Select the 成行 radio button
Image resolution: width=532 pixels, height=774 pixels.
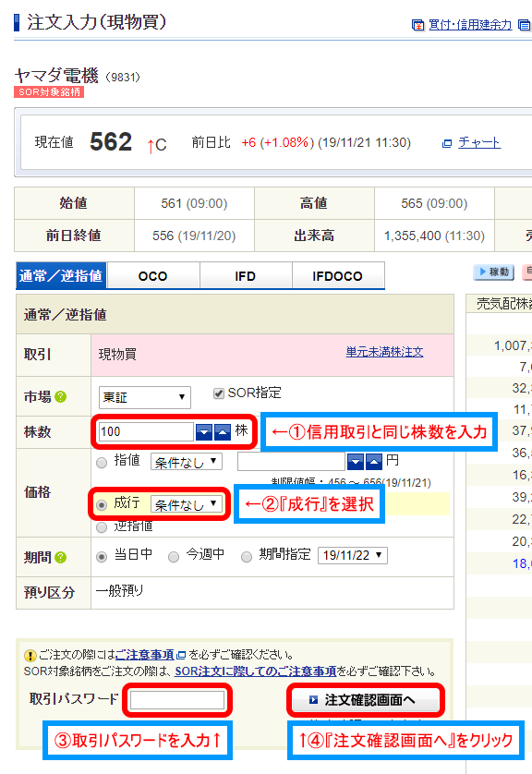coord(102,504)
